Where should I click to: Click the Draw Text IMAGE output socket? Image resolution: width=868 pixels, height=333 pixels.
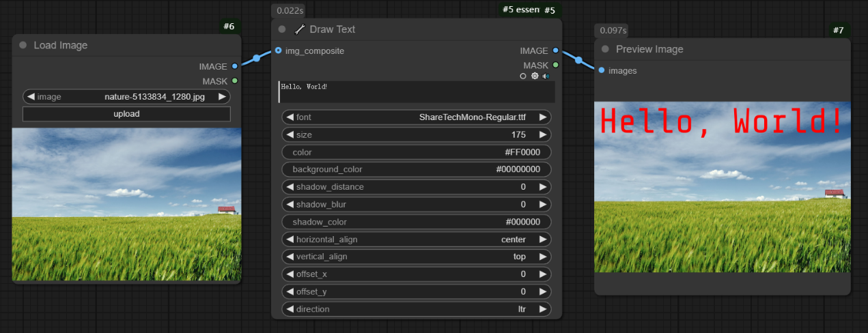[x=556, y=50]
